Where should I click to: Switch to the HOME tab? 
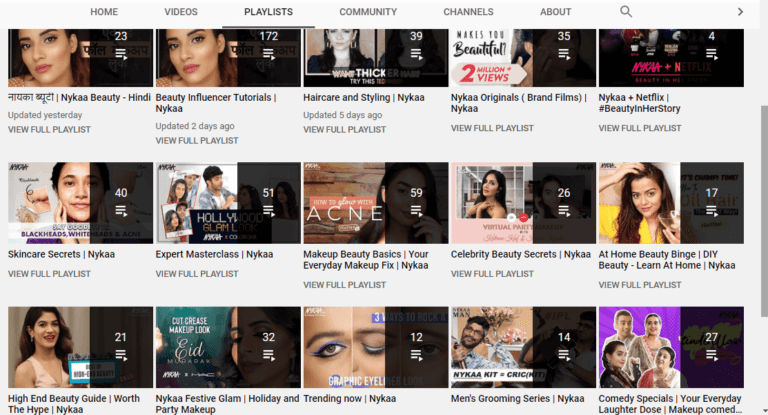[104, 12]
